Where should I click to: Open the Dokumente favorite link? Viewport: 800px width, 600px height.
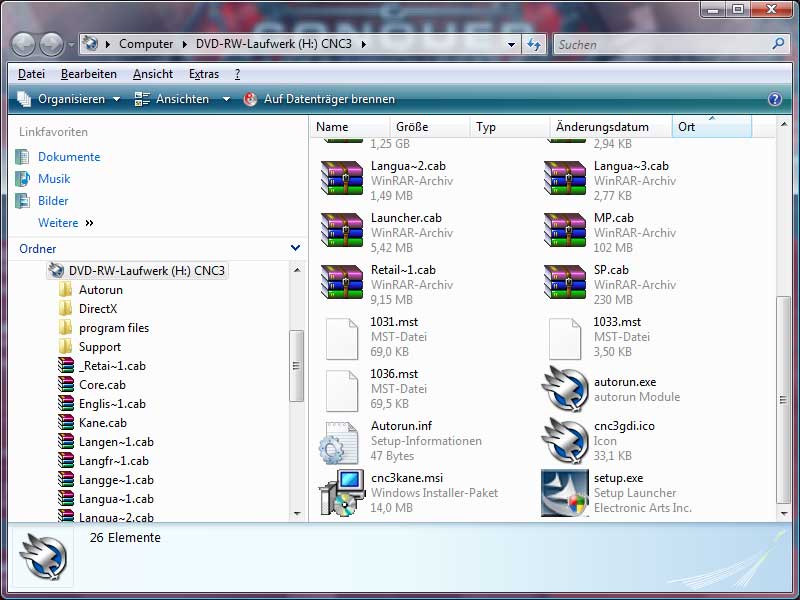[69, 157]
